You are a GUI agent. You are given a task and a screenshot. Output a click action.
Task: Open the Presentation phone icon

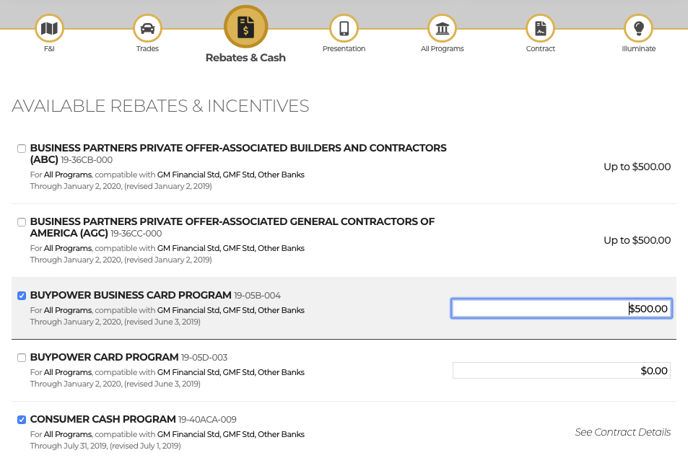(x=344, y=28)
